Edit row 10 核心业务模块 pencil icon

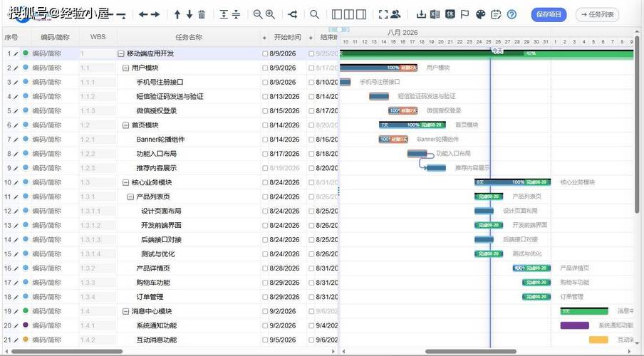pos(16,182)
